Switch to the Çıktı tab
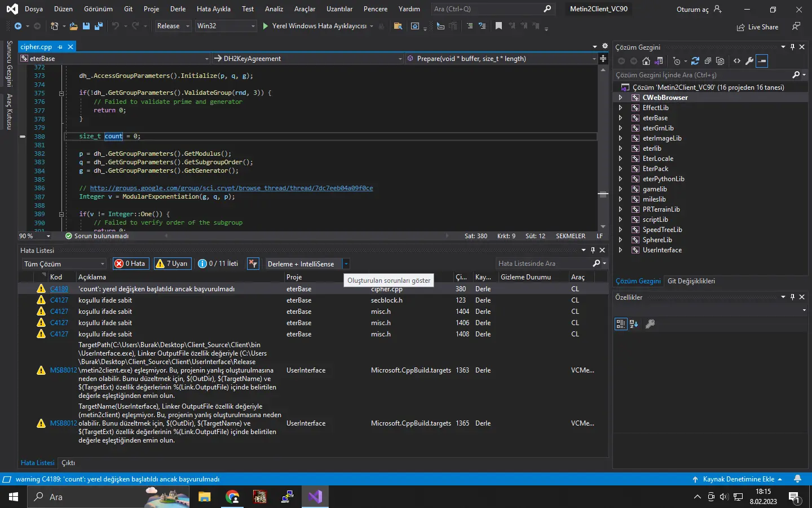The width and height of the screenshot is (812, 508). 68,463
